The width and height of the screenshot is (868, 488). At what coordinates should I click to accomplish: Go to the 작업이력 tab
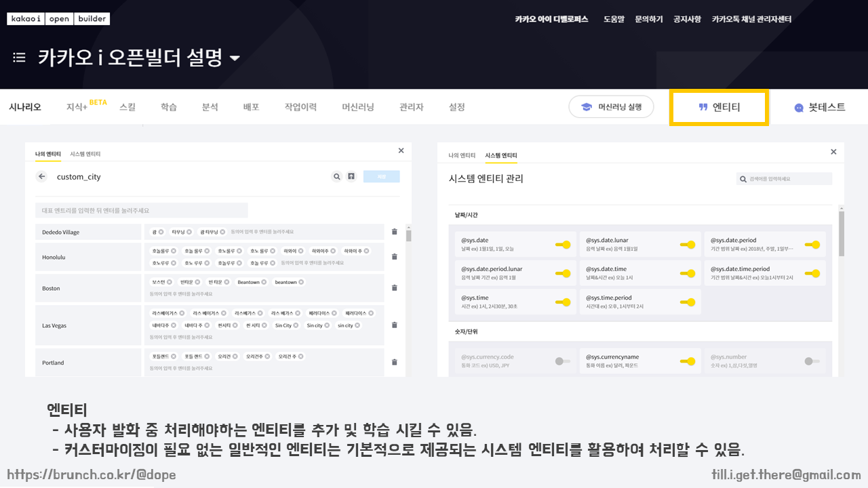point(300,107)
